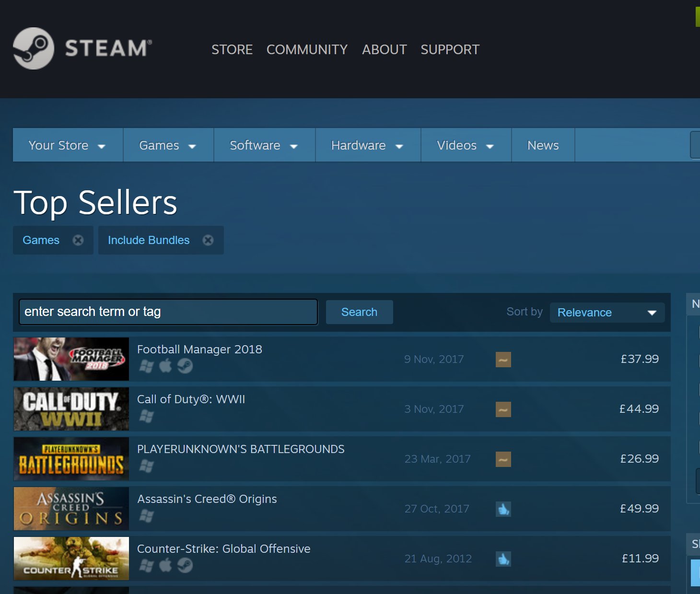Click mixed review icon for Football Manager 2018
Image resolution: width=700 pixels, height=594 pixels.
(x=503, y=360)
